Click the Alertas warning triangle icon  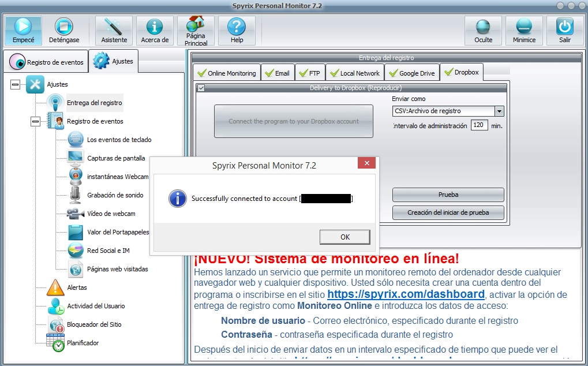[55, 287]
